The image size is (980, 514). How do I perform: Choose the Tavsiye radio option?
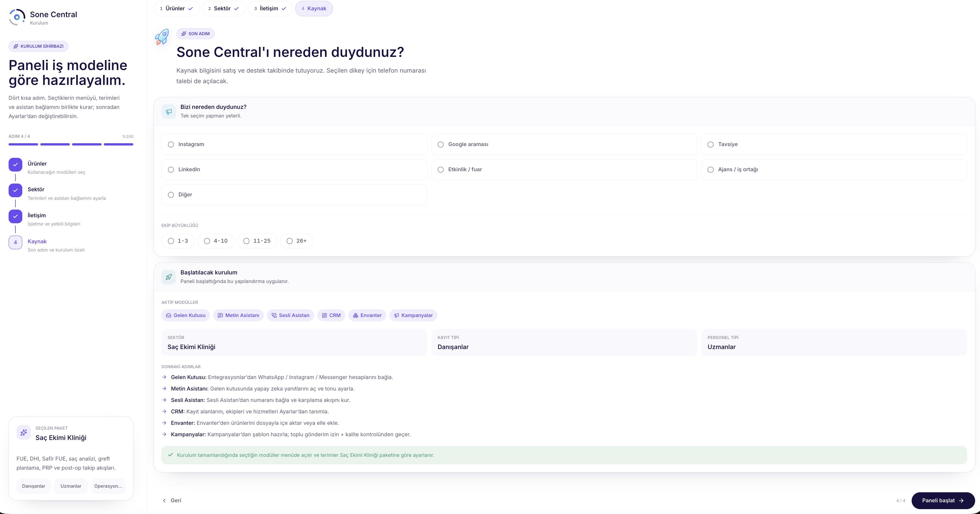tap(834, 144)
